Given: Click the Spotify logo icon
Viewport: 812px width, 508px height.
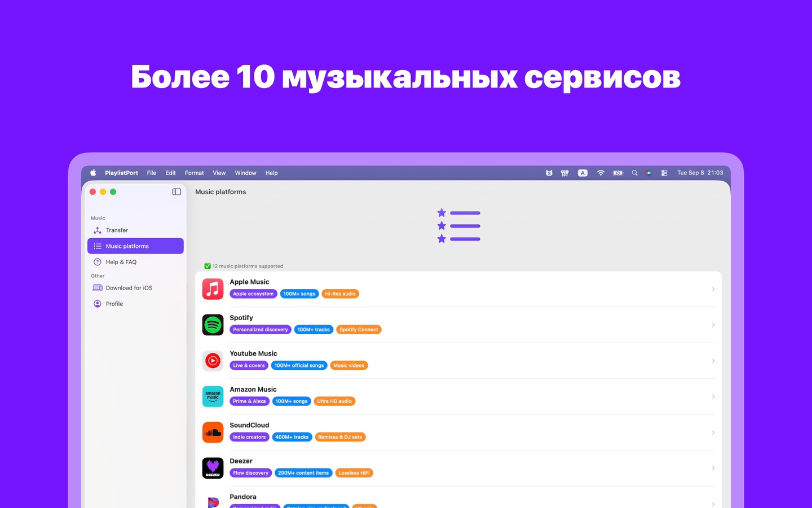Looking at the screenshot, I should (213, 325).
